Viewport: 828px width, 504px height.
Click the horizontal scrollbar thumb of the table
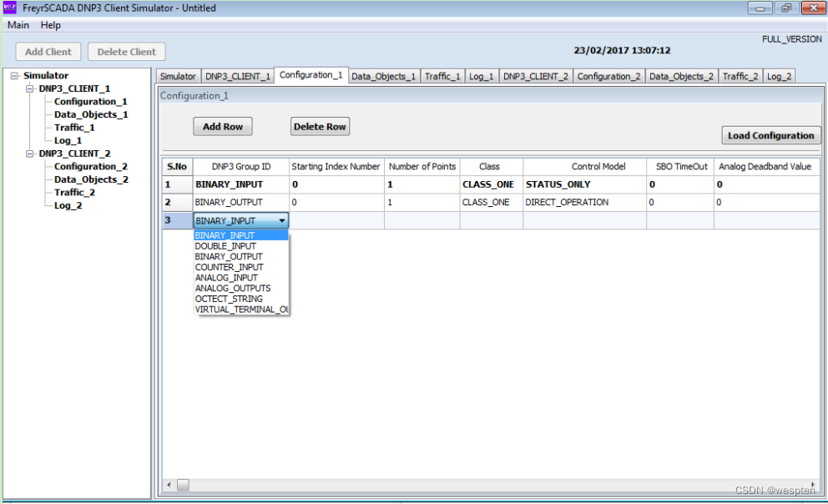click(183, 485)
